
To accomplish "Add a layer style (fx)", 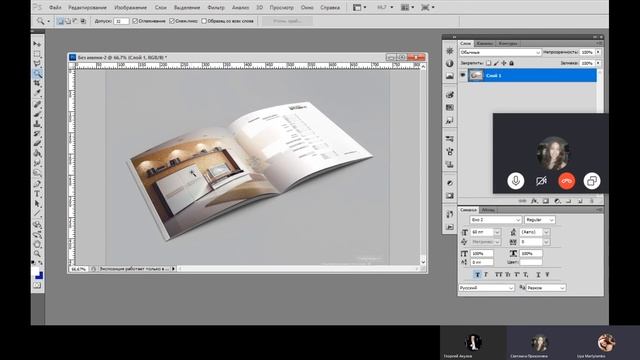I will click(x=534, y=201).
